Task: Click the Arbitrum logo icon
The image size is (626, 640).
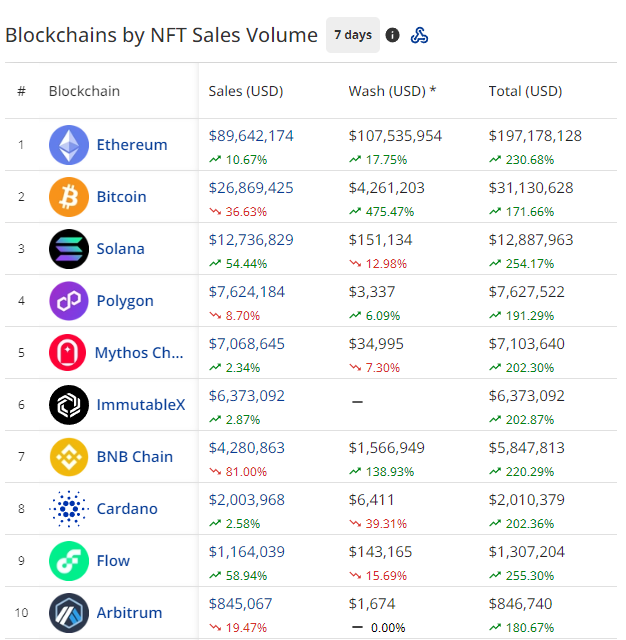Action: point(69,613)
